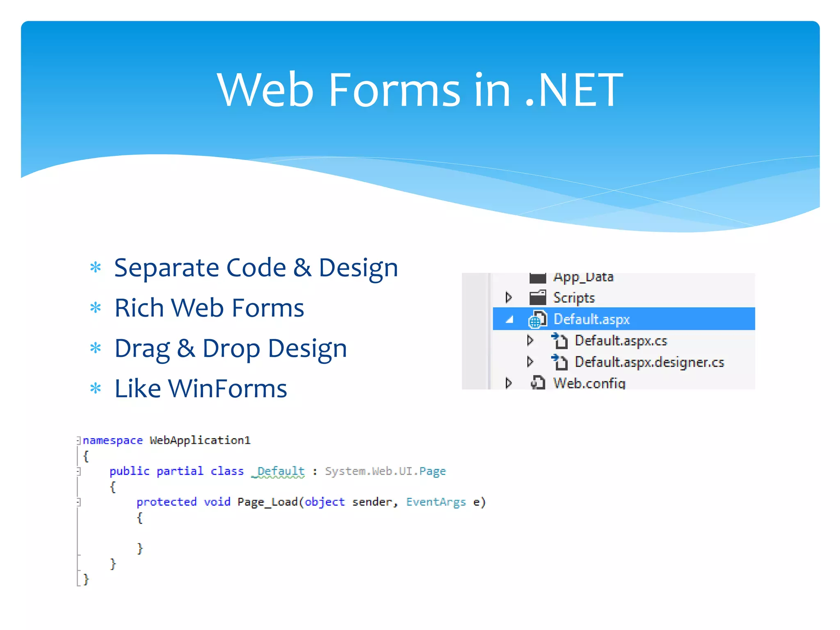Collapse the Default.aspx node arrow

(509, 320)
